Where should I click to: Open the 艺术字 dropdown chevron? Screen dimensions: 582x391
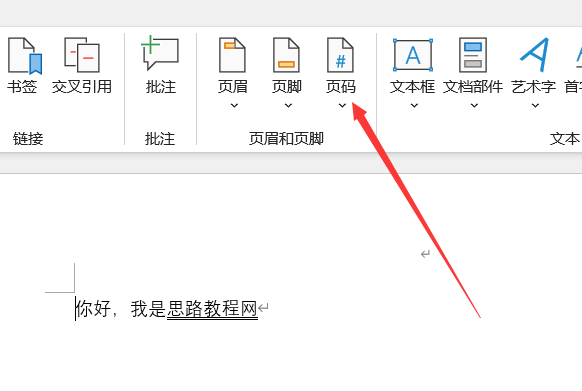[x=535, y=105]
